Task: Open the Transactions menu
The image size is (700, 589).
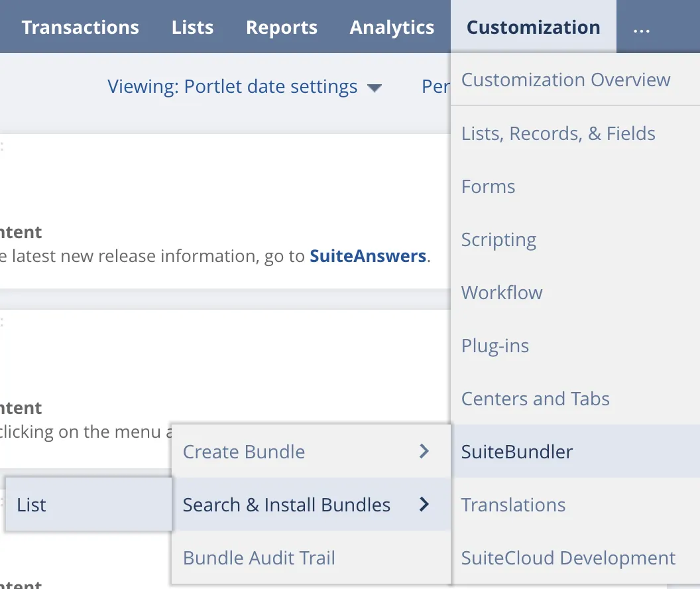Action: (80, 27)
